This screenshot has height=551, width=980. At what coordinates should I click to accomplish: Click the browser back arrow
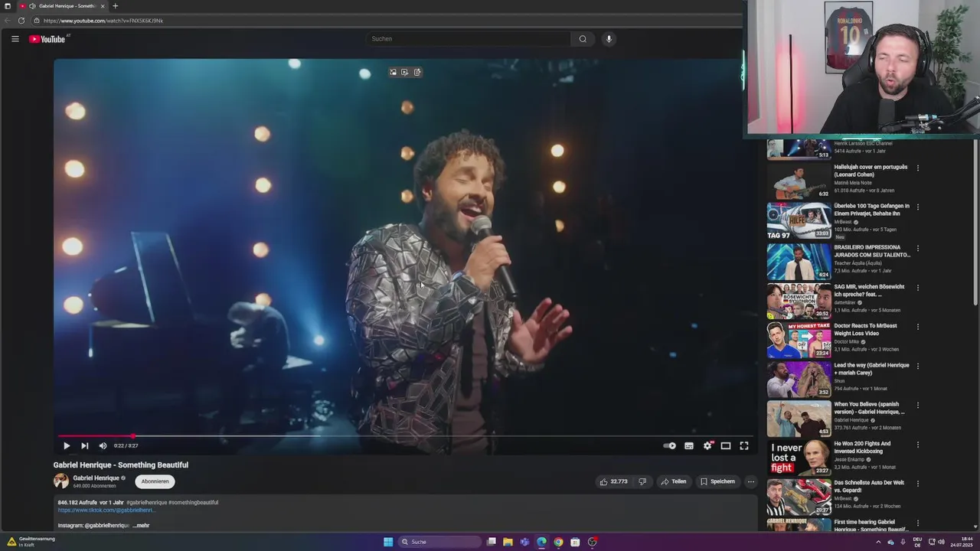tap(8, 21)
